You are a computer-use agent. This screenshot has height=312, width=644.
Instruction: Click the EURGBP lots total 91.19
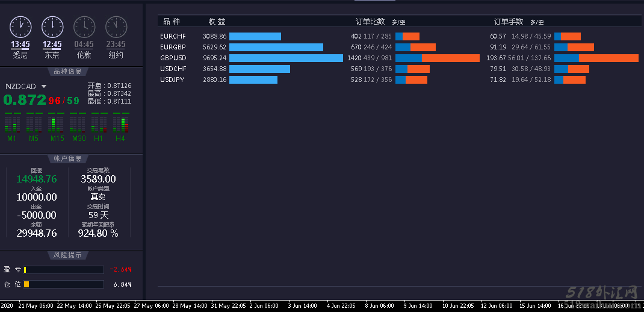(498, 47)
